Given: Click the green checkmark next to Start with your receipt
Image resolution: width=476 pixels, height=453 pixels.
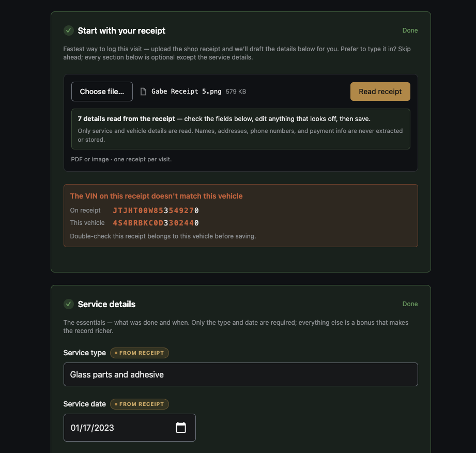Looking at the screenshot, I should tap(69, 31).
